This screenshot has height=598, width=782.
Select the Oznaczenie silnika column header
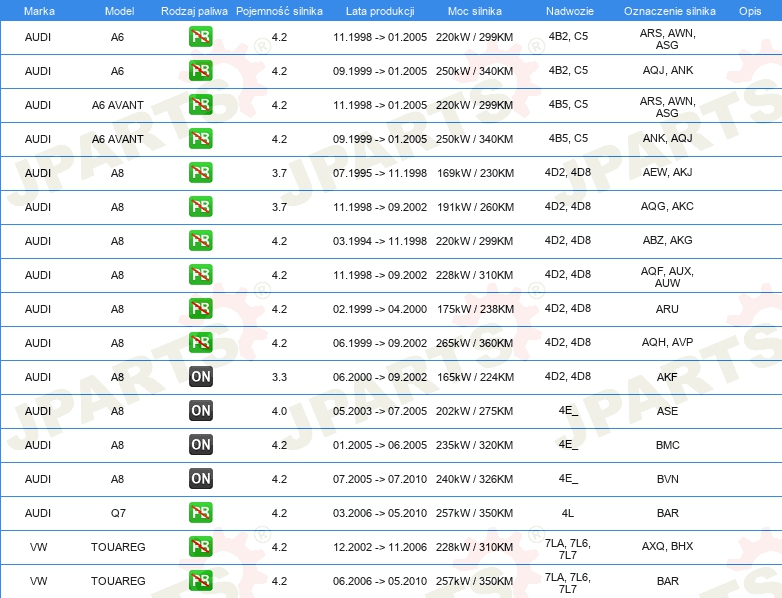(x=670, y=11)
